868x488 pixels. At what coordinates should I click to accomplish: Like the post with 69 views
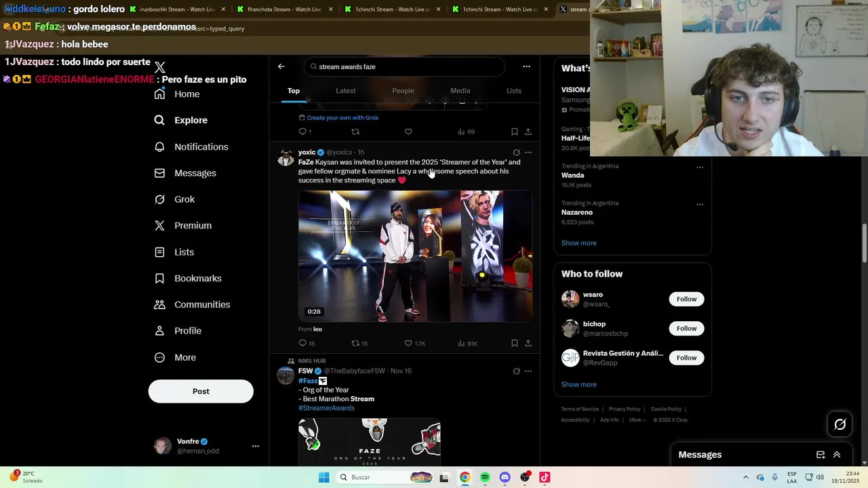[408, 131]
